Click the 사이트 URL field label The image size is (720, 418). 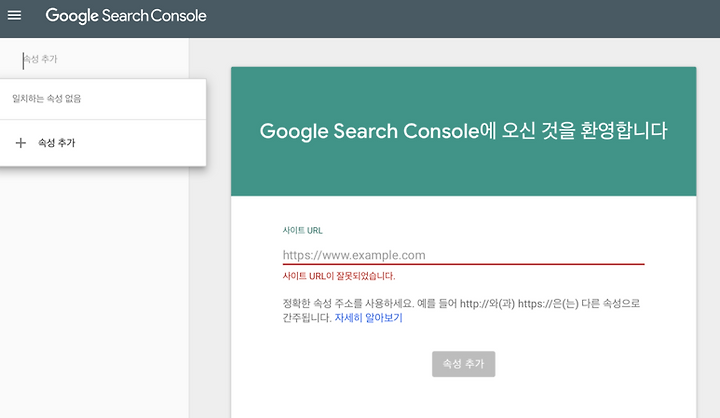tap(303, 230)
